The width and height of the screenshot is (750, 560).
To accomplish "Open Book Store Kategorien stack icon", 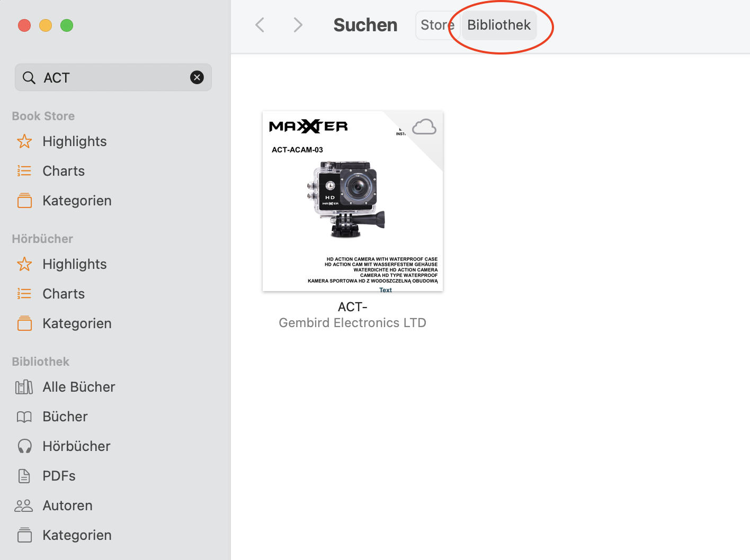I will 24,201.
